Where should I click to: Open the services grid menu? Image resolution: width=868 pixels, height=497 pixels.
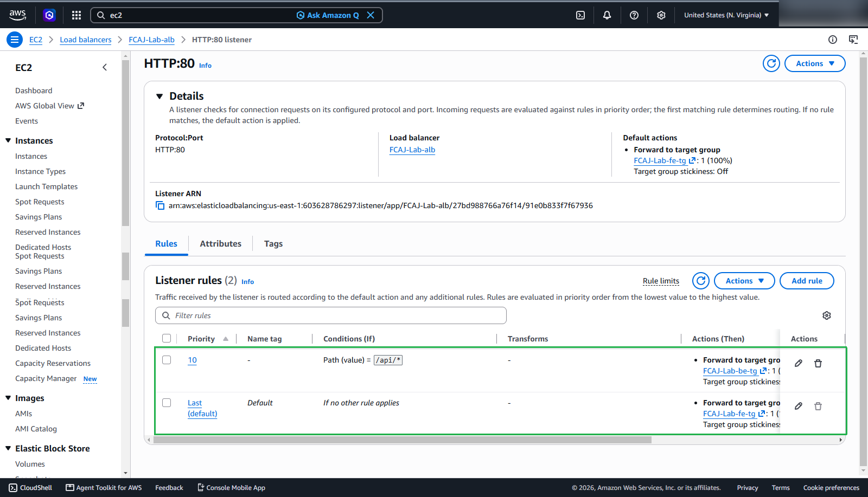coord(76,15)
